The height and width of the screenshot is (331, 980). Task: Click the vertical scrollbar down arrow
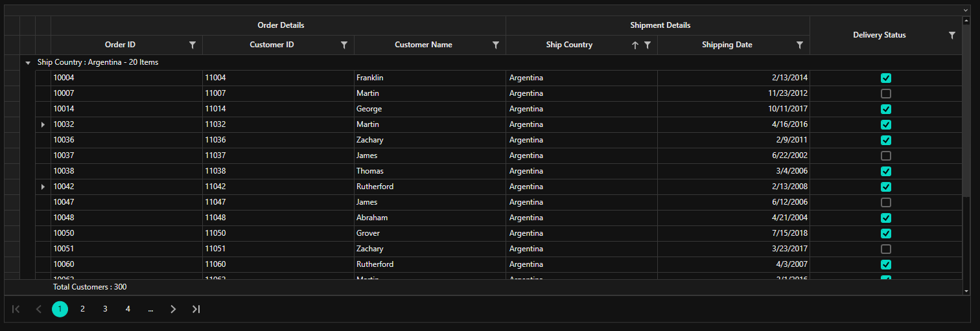pos(966,291)
